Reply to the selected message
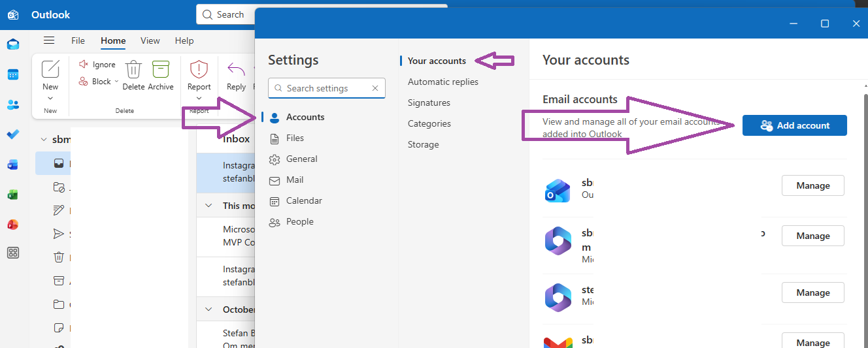 pyautogui.click(x=236, y=75)
